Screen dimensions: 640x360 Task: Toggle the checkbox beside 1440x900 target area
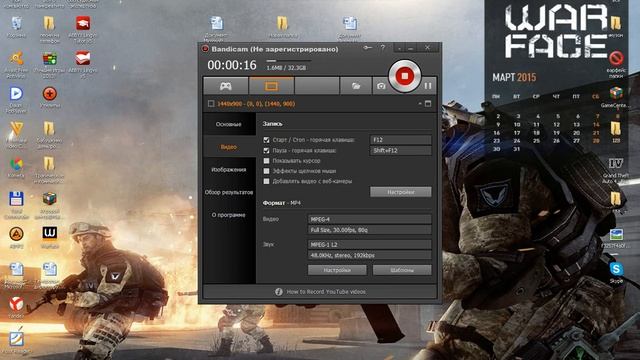pyautogui.click(x=211, y=104)
